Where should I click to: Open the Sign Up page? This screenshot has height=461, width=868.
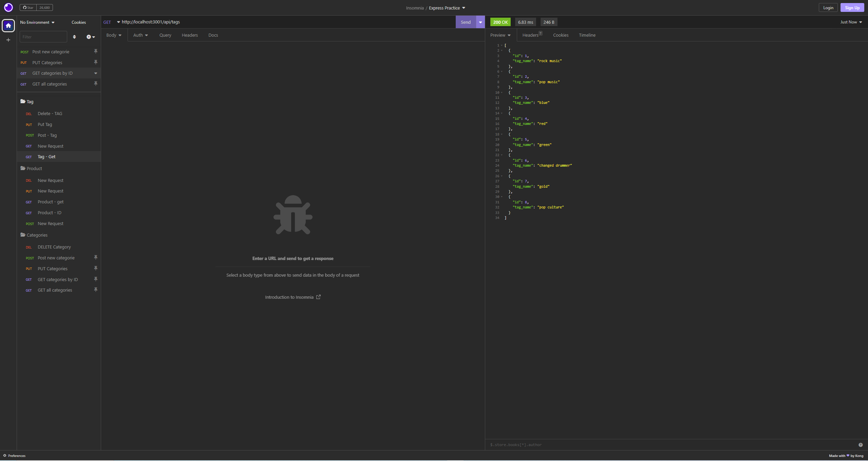pos(851,7)
